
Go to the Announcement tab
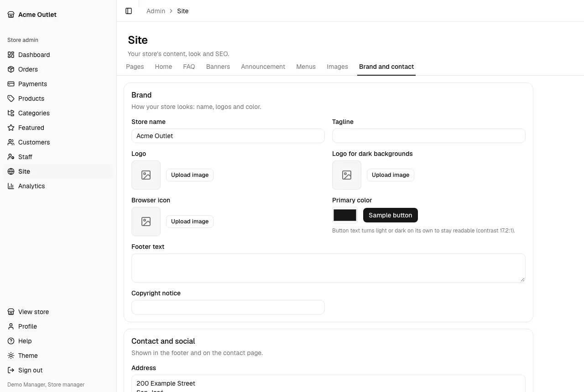coord(263,67)
